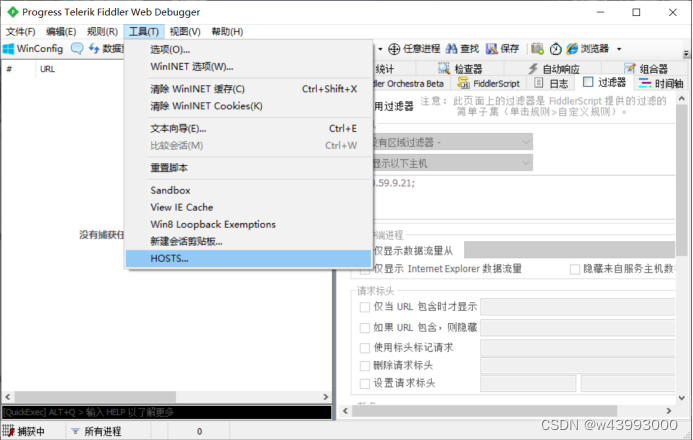Open the 自动响应 AutoResponder tab
This screenshot has width=693, height=440.
point(553,68)
